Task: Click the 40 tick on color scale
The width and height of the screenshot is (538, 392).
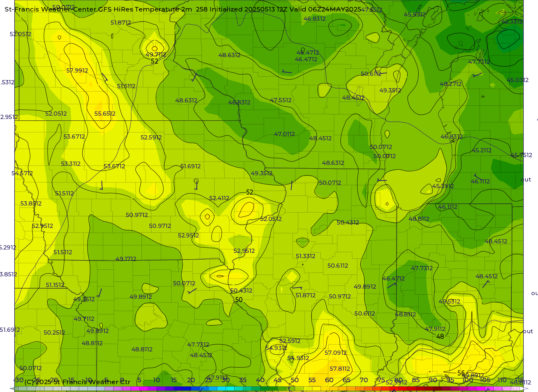Action: [x=260, y=380]
